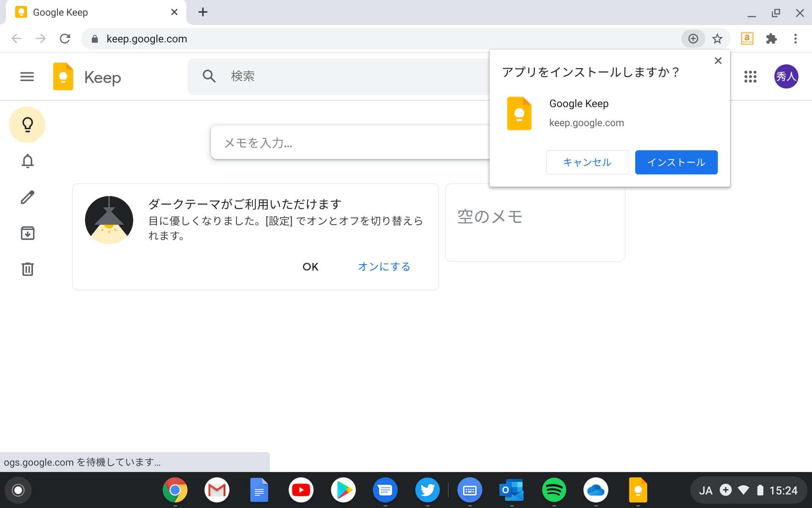Select the Notes lightbulb icon in Keep sidebar
The image size is (812, 508).
pyautogui.click(x=27, y=124)
